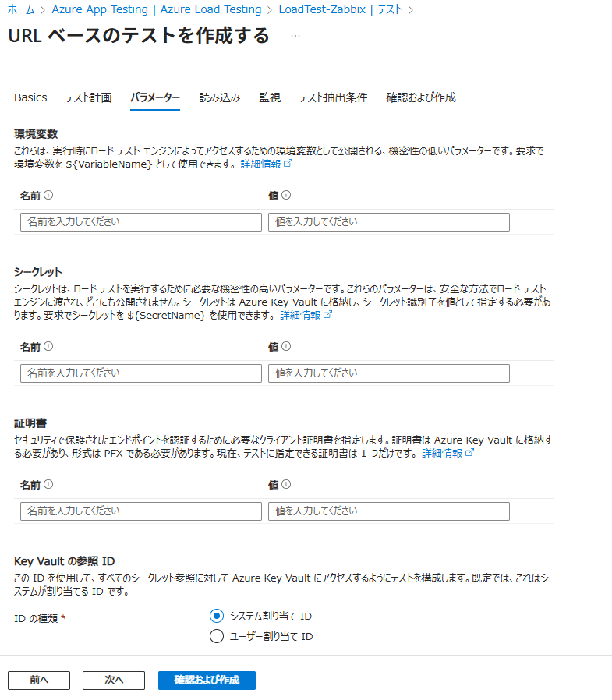
Task: Click the シークレット value input field
Action: 388,373
